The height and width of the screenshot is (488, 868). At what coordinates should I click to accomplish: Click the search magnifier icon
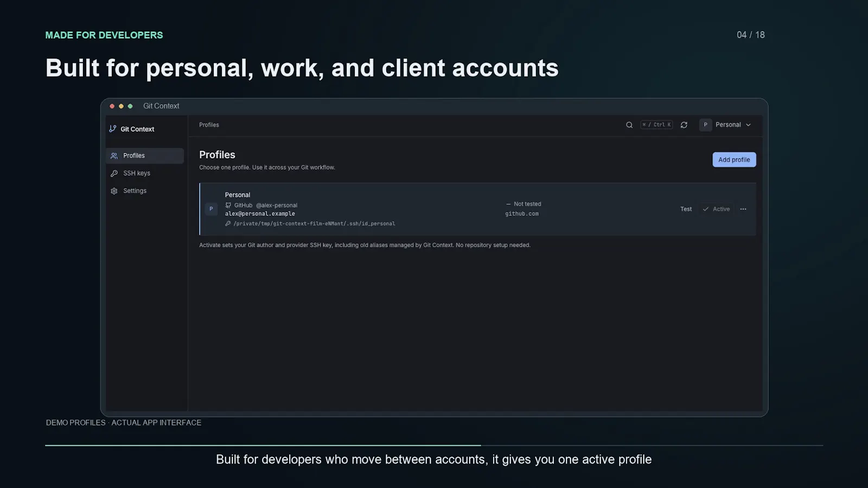point(629,125)
